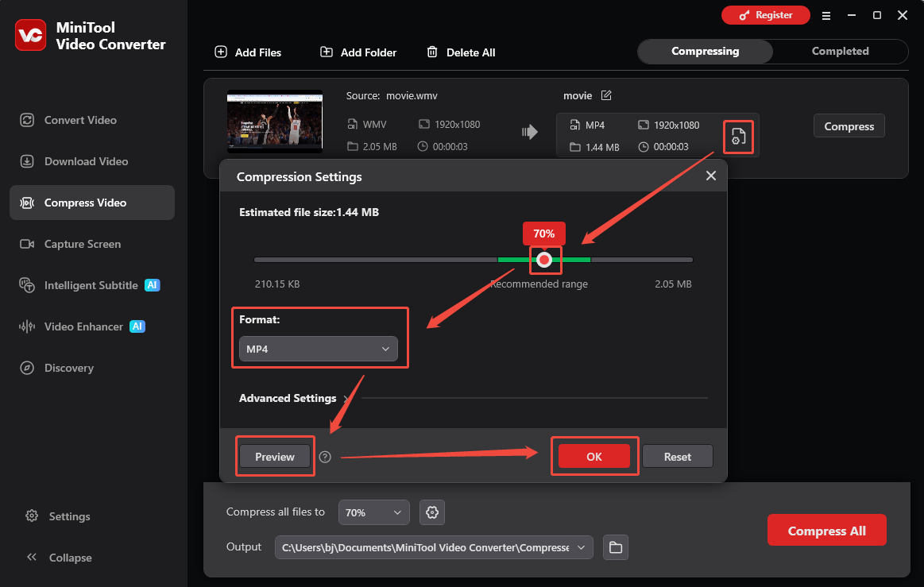924x587 pixels.
Task: Confirm with the OK button
Action: [x=594, y=456]
